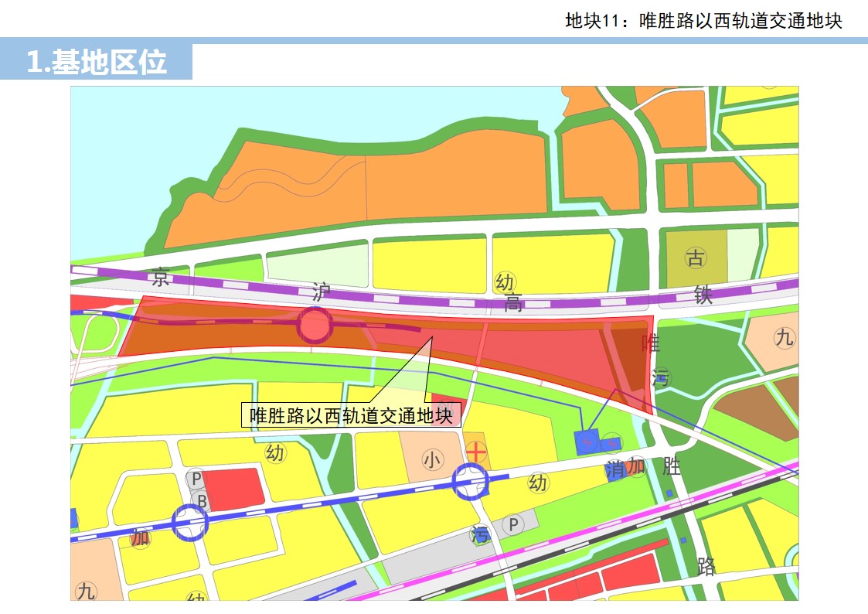Click the P parking marker above the B marker

pyautogui.click(x=196, y=479)
